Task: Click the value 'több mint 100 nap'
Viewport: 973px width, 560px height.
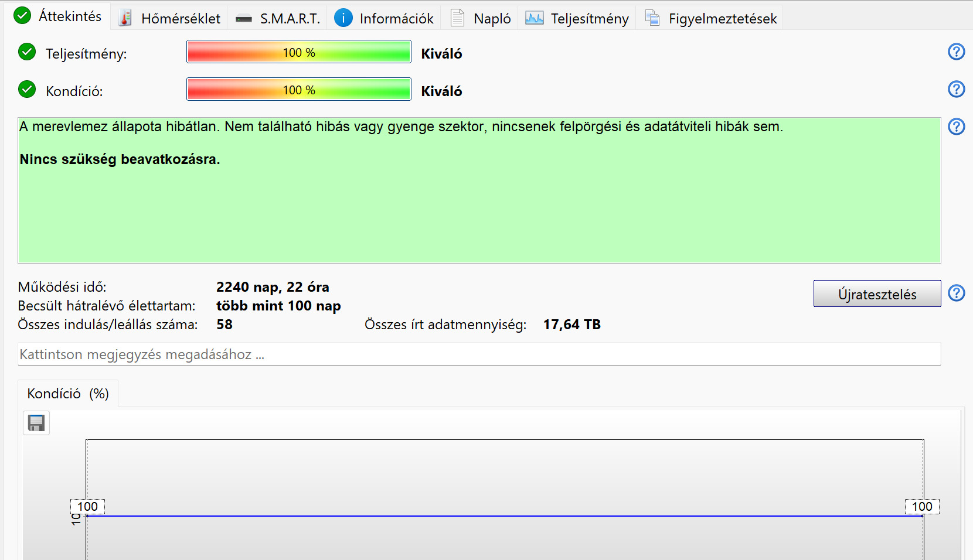Action: pyautogui.click(x=278, y=306)
